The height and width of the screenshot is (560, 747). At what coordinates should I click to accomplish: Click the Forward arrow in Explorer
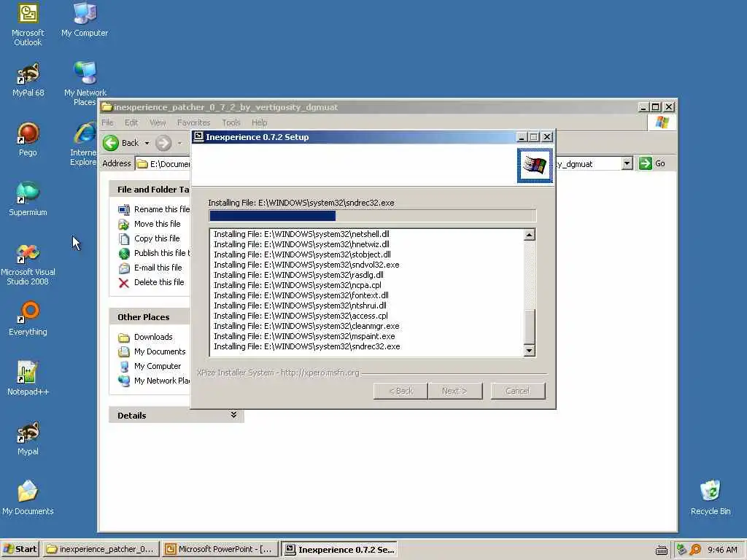pyautogui.click(x=163, y=143)
